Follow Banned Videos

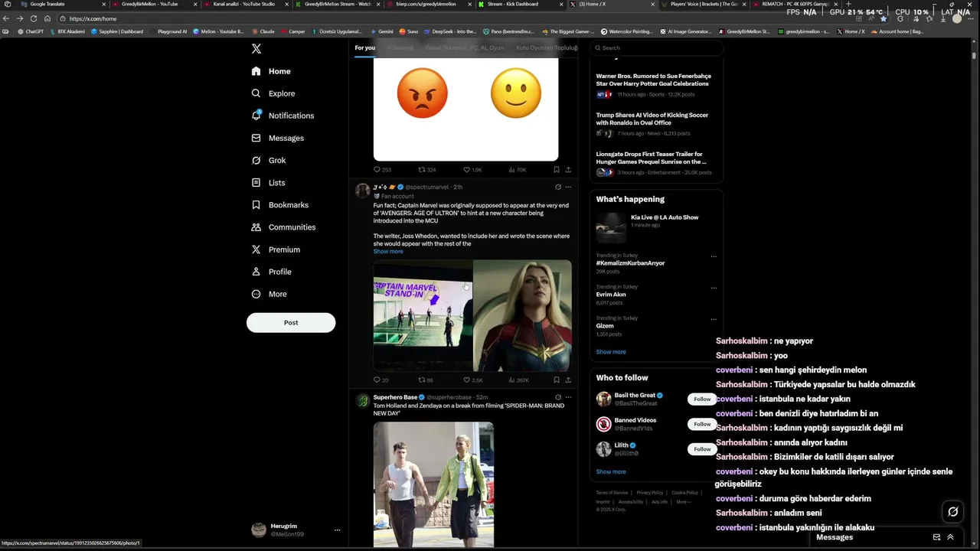coord(702,424)
